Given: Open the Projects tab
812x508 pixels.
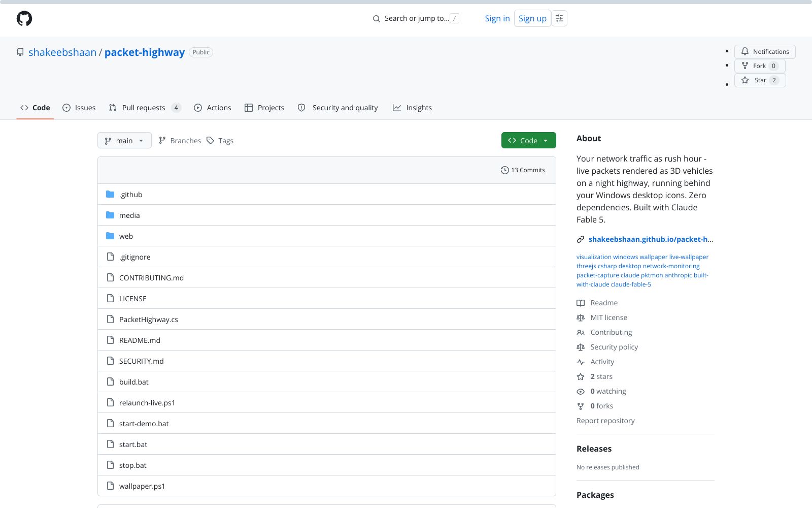Looking at the screenshot, I should (264, 108).
